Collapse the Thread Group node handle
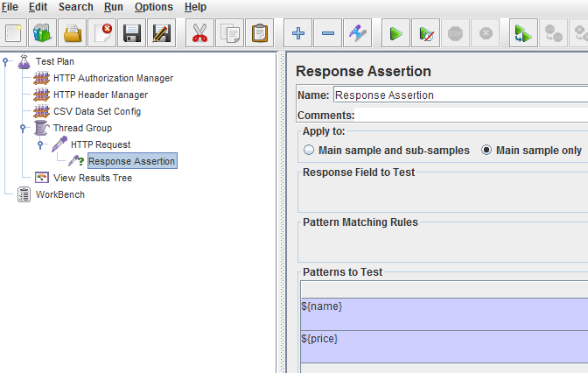The width and height of the screenshot is (588, 373). click(24, 128)
